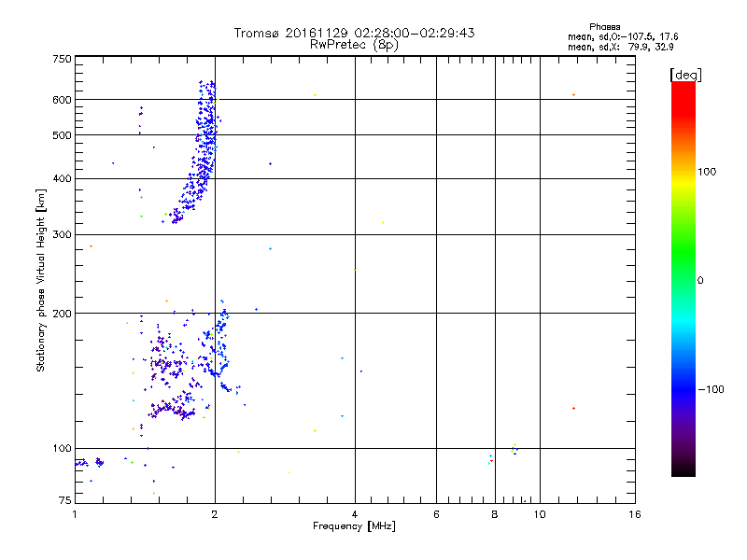Click the y-axis '75' tick label
Screen dimensions: 747x560
pyautogui.click(x=65, y=500)
